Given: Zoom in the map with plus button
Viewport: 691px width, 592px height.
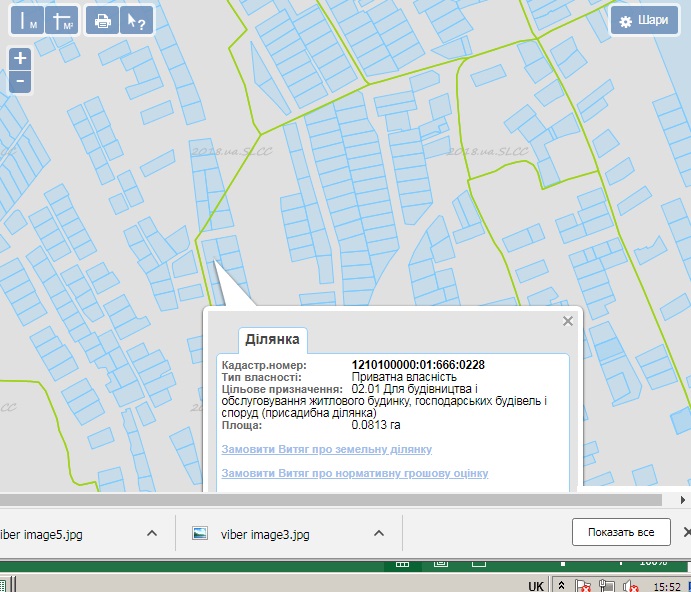Looking at the screenshot, I should 20,58.
